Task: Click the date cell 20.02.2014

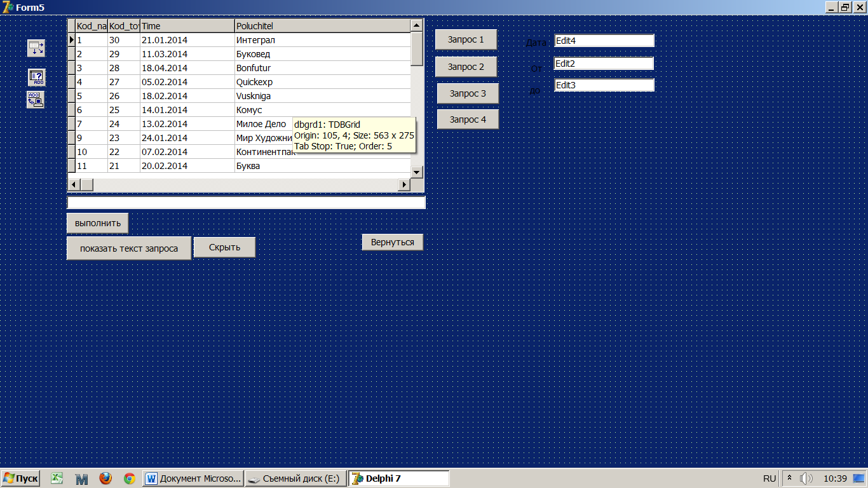Action: pyautogui.click(x=187, y=166)
